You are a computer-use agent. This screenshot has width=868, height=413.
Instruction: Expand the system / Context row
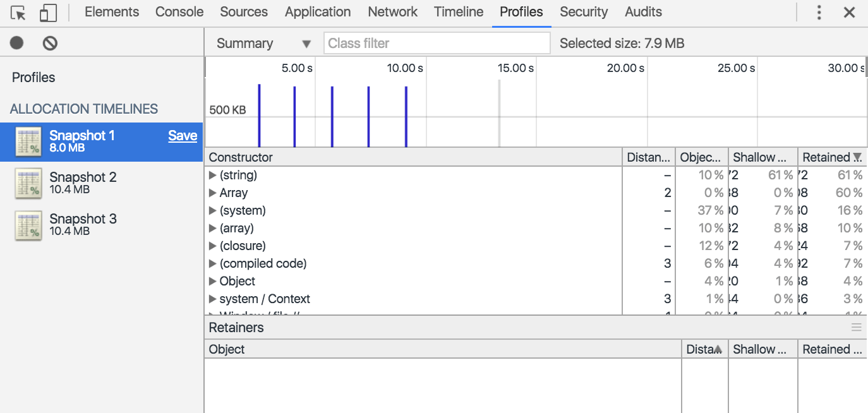click(x=213, y=299)
